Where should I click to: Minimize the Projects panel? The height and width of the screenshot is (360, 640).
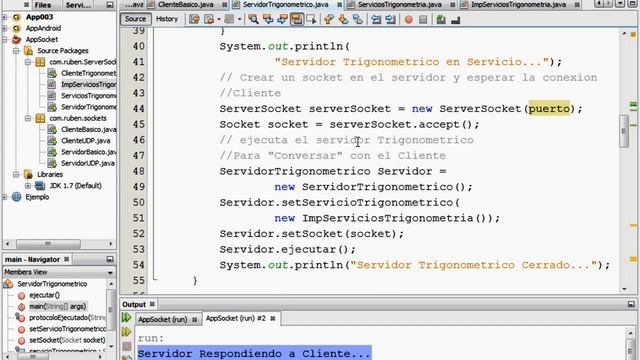pyautogui.click(x=109, y=5)
